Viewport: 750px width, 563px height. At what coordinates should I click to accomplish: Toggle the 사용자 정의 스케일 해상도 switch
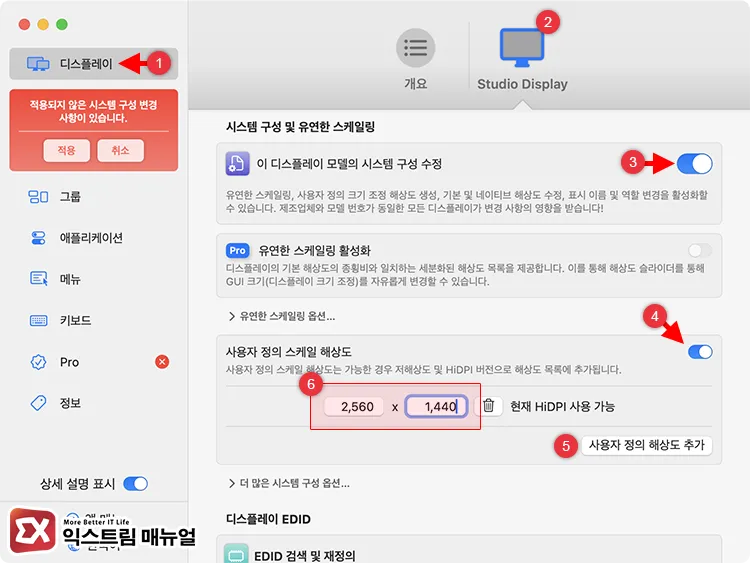point(700,352)
